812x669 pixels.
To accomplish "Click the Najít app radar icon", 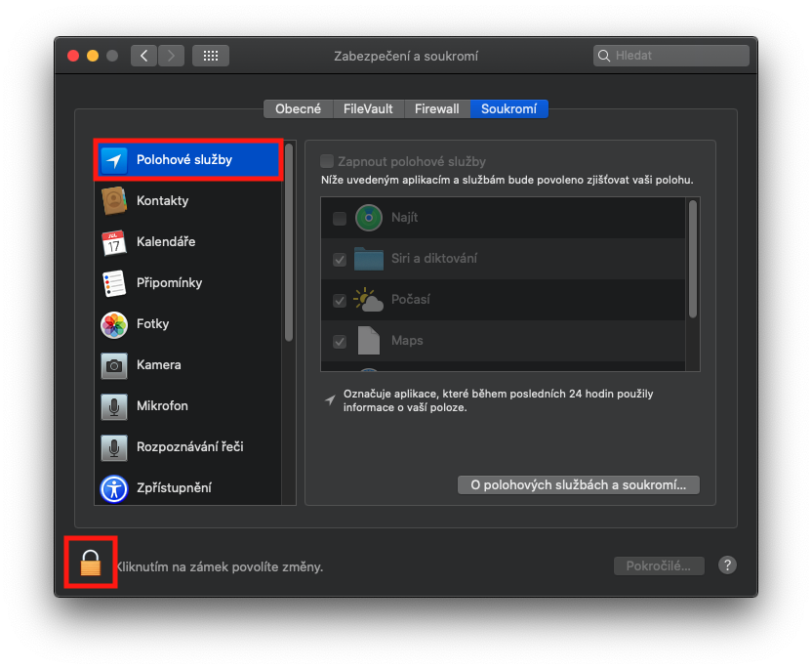I will pos(369,218).
